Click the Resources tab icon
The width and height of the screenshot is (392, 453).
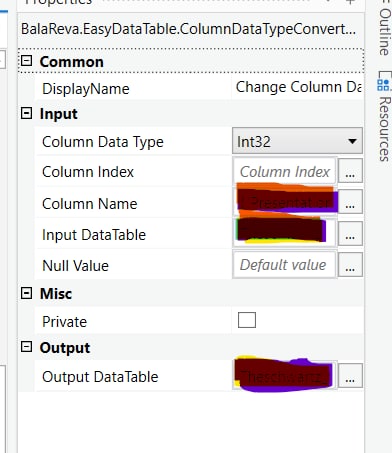tap(384, 84)
